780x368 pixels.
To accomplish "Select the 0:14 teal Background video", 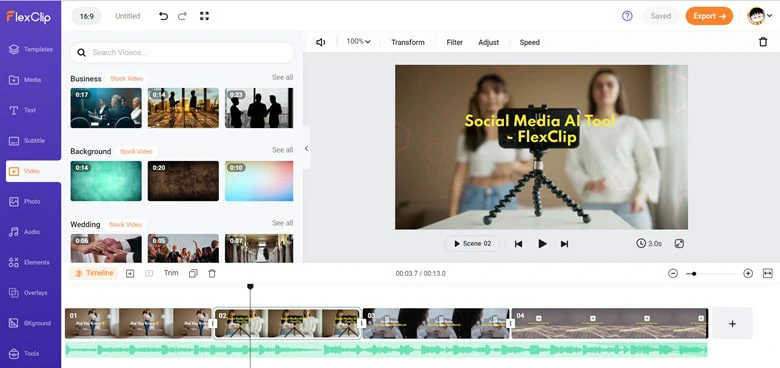I will [x=106, y=181].
